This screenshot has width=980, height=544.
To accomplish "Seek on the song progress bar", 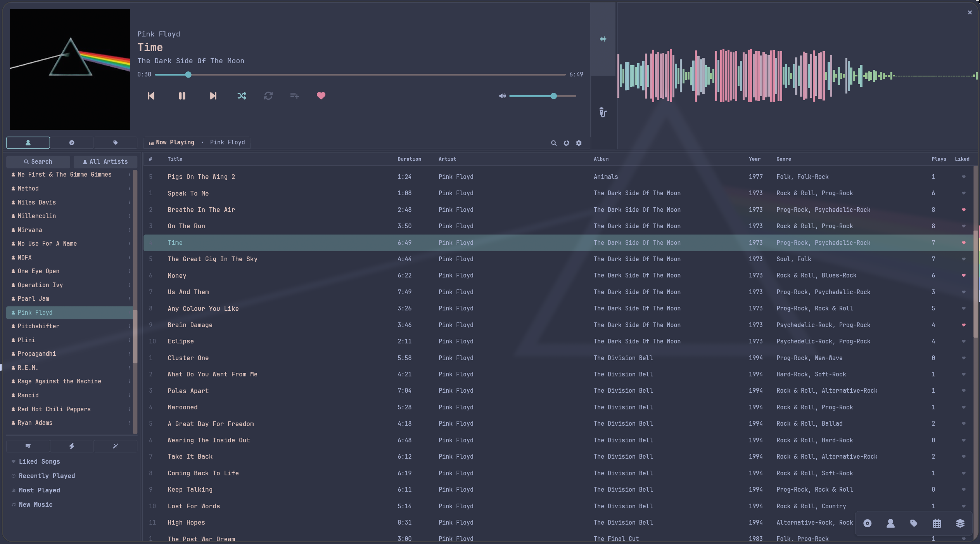I will point(360,74).
